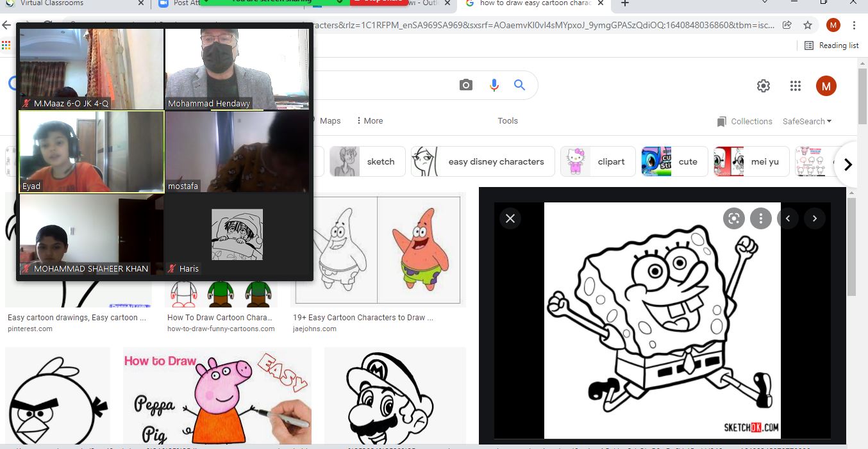Click the large SpongeBob preview image

[662, 320]
